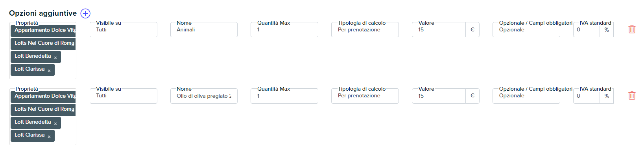Edit the Nome field containing Animali
This screenshot has height=148, width=644.
pos(204,30)
